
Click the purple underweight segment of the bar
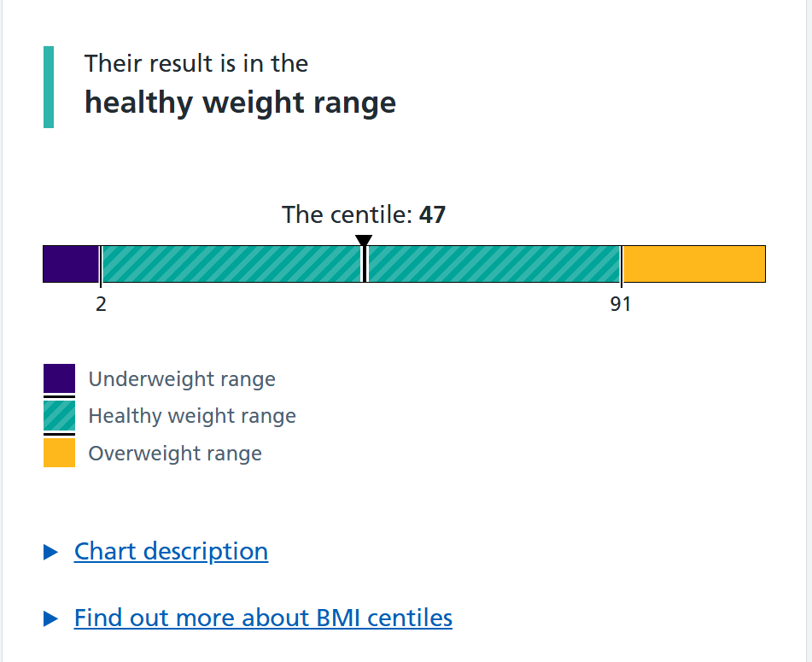(71, 264)
